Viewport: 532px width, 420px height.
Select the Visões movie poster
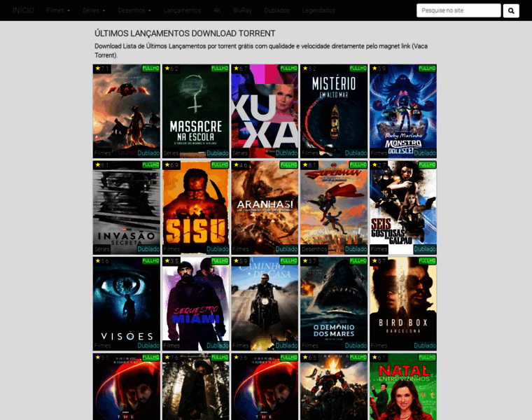[127, 303]
